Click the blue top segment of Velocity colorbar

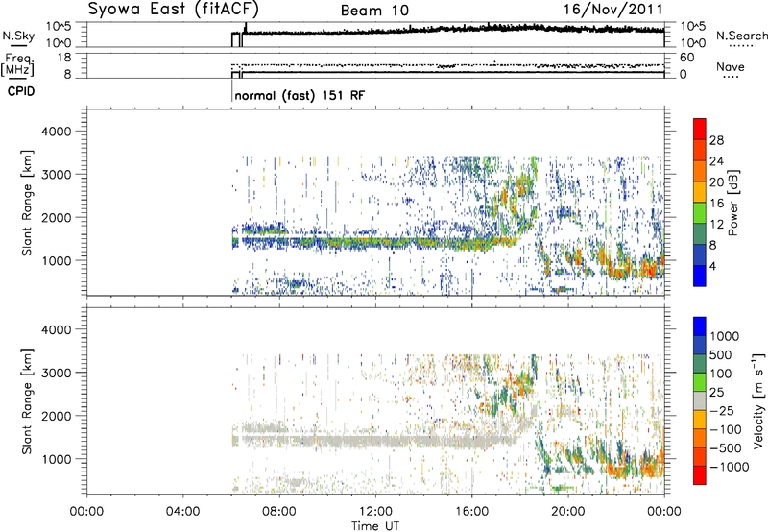click(x=700, y=326)
